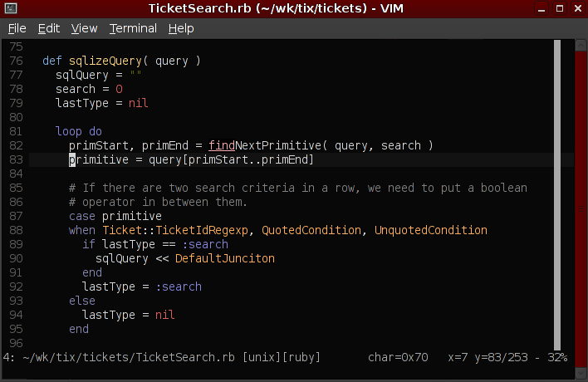This screenshot has height=382, width=588.
Task: Click the window title 'TicketSearch.rb'
Action: click(x=199, y=8)
